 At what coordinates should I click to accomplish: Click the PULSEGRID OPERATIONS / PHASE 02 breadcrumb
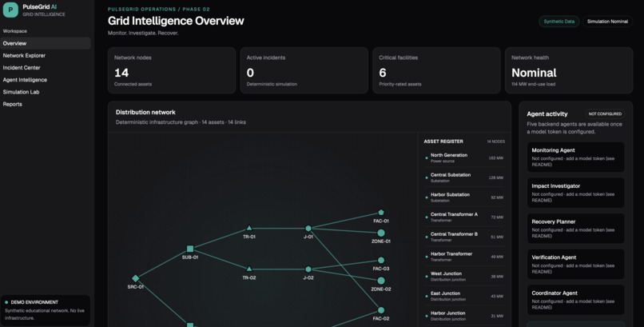pos(158,9)
